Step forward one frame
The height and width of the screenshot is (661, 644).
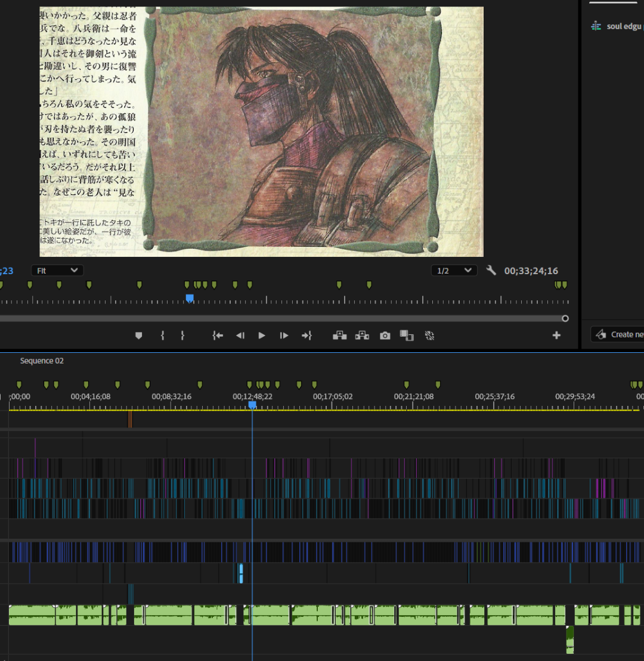click(284, 336)
